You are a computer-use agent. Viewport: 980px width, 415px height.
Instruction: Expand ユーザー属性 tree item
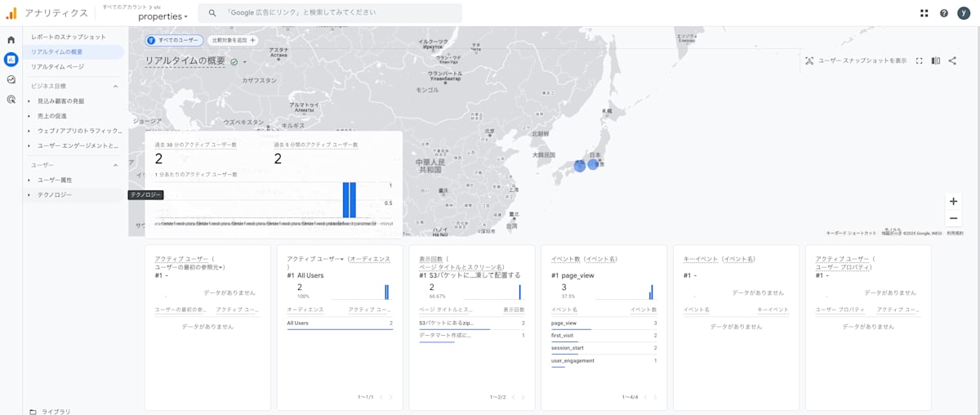(x=29, y=180)
